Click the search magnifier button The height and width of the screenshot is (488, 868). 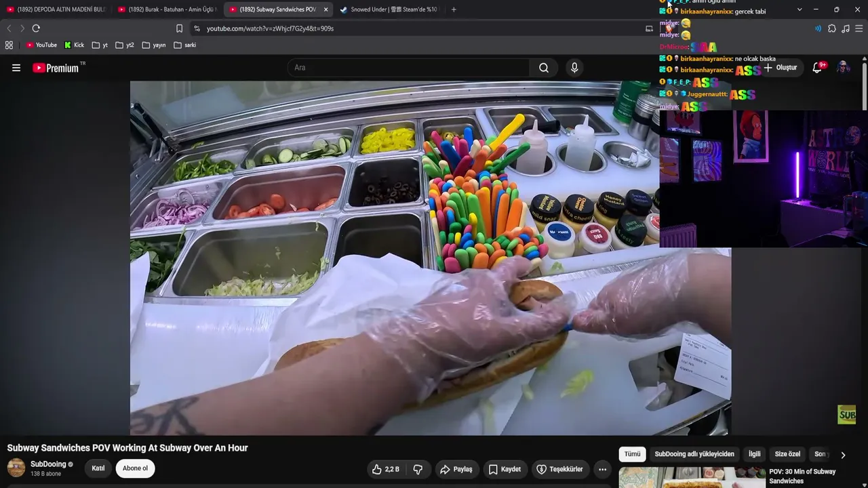(544, 68)
